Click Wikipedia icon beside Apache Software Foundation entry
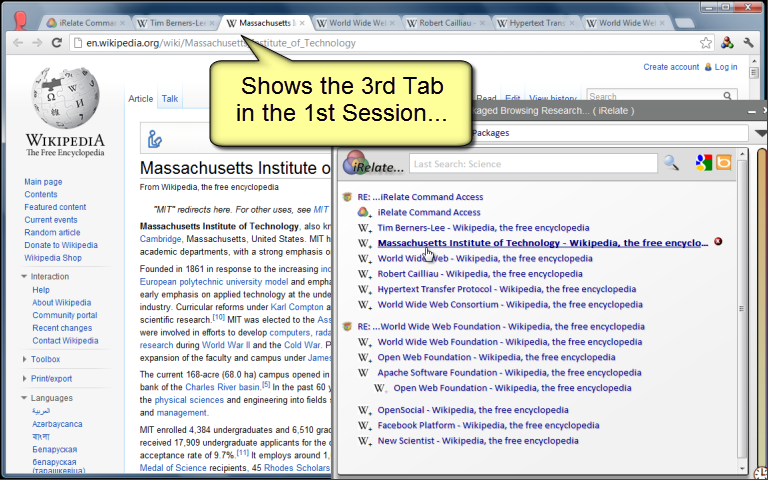 363,373
